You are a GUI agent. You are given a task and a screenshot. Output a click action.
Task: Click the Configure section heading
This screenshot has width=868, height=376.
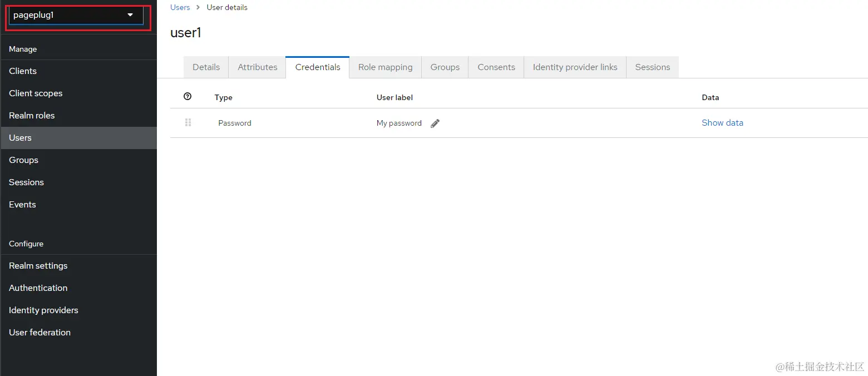(x=26, y=244)
